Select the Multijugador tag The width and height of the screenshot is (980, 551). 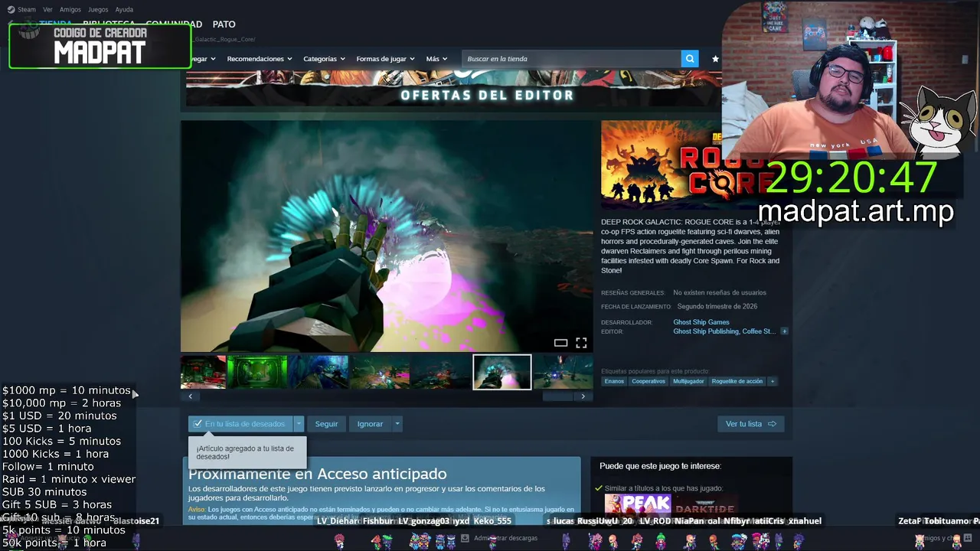pos(688,381)
